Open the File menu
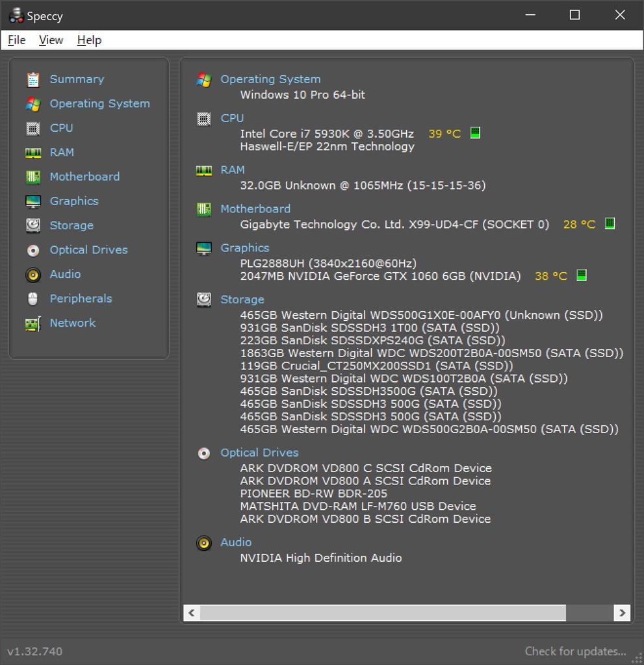 pyautogui.click(x=16, y=40)
